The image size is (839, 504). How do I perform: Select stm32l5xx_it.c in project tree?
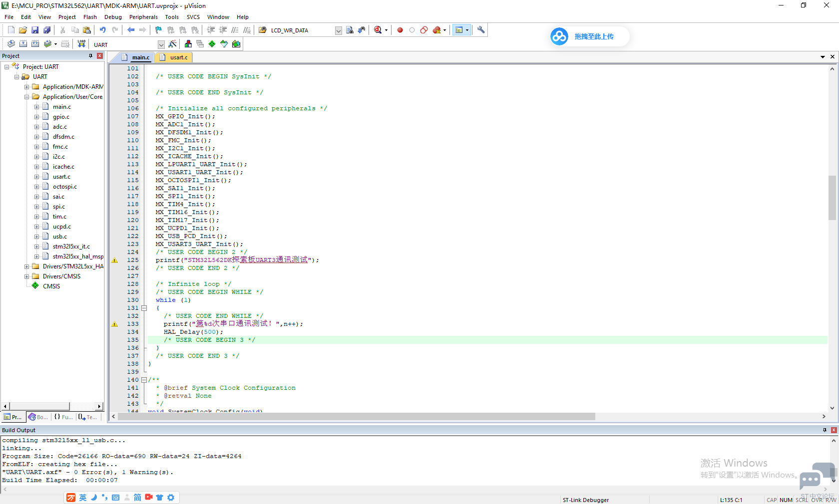pyautogui.click(x=71, y=247)
